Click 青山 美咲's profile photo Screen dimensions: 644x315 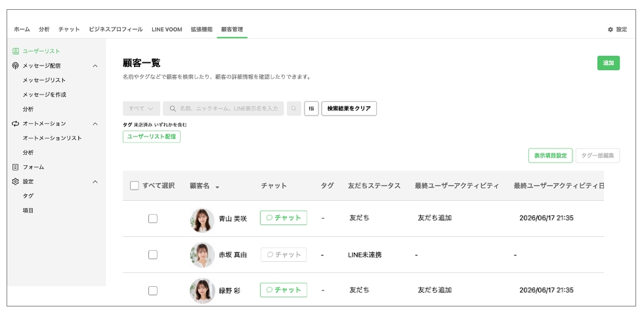(x=202, y=220)
